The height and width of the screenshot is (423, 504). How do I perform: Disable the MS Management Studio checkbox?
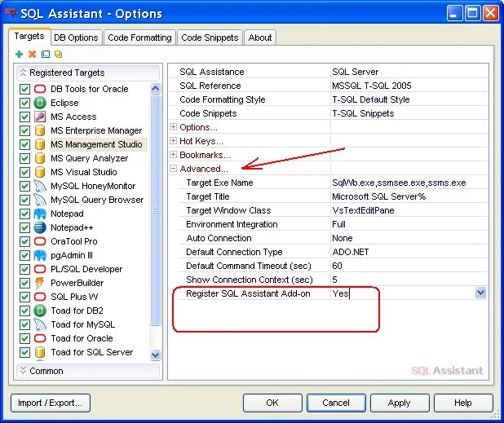pyautogui.click(x=24, y=144)
